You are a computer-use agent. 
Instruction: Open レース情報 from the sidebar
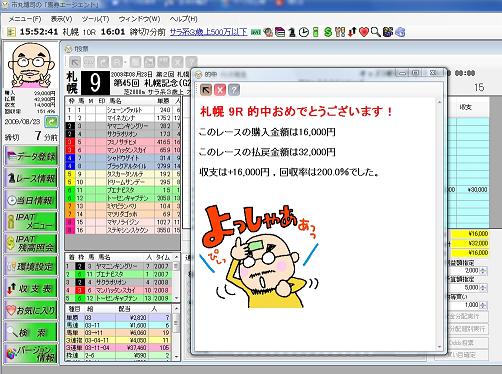pos(31,178)
